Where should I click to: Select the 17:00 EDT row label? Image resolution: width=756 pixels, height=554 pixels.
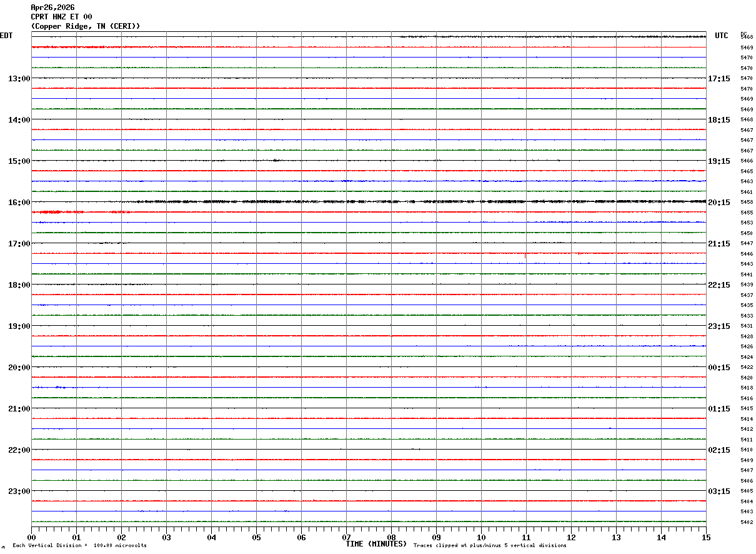pos(19,243)
